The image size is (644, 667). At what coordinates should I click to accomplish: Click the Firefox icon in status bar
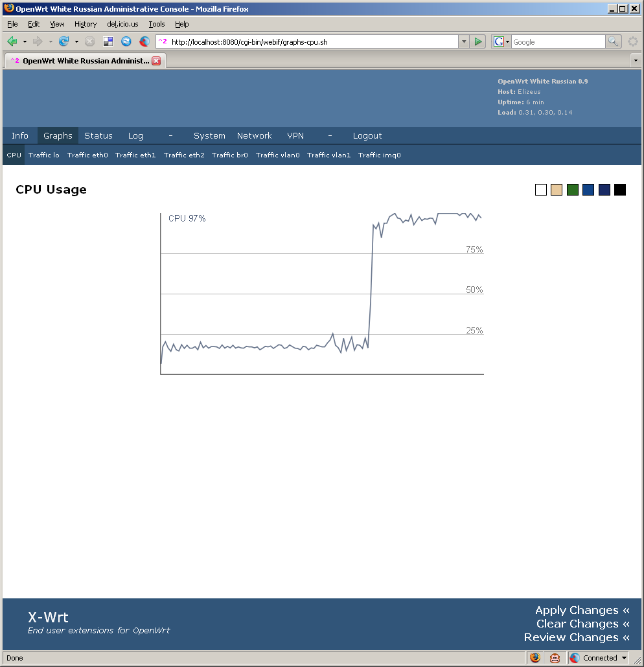(x=535, y=658)
